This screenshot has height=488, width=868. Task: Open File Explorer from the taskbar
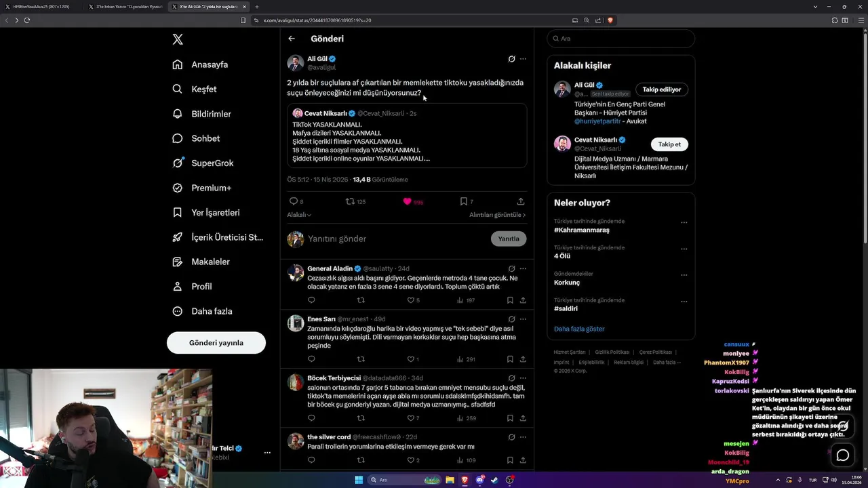click(x=450, y=480)
